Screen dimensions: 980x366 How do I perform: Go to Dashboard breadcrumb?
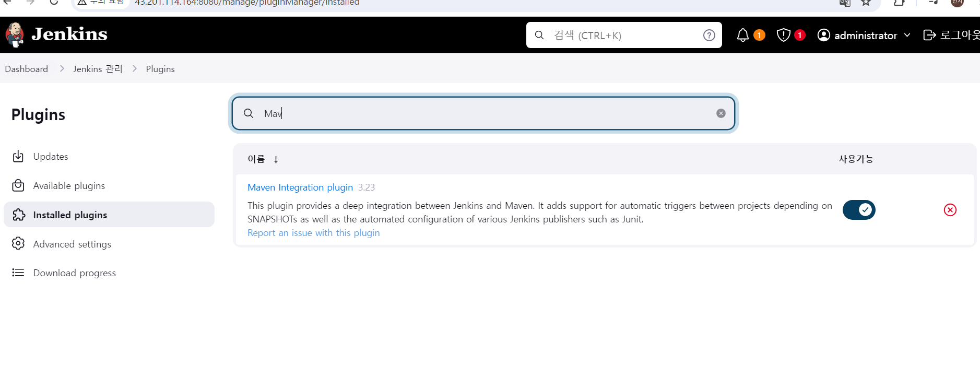(26, 69)
